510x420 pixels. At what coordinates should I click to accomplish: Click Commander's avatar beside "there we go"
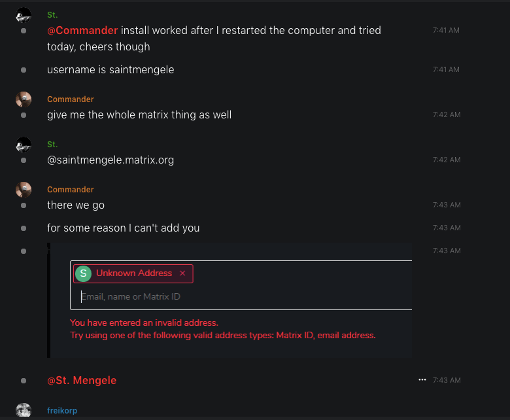coord(24,190)
